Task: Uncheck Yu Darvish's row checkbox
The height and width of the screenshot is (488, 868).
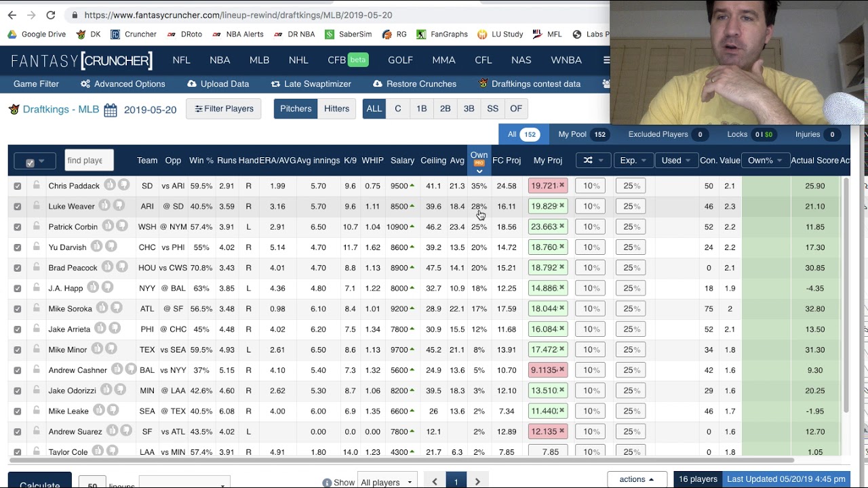Action: (x=18, y=247)
